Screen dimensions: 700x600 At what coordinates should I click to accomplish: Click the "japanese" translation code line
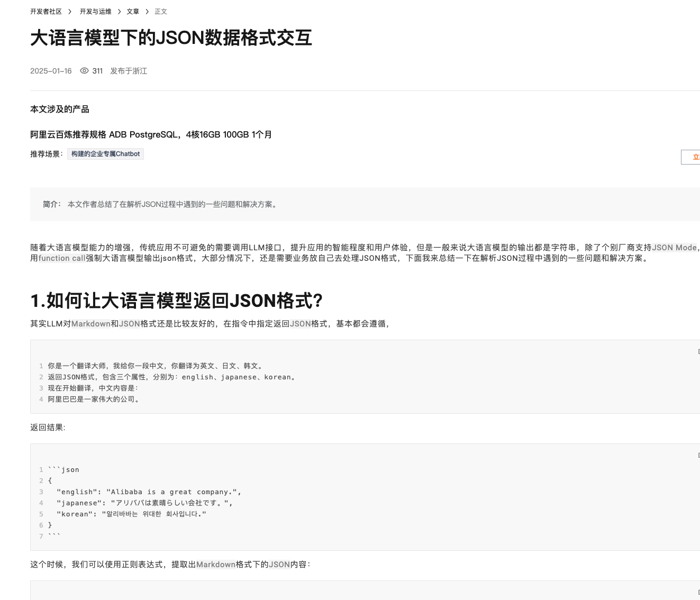click(144, 503)
